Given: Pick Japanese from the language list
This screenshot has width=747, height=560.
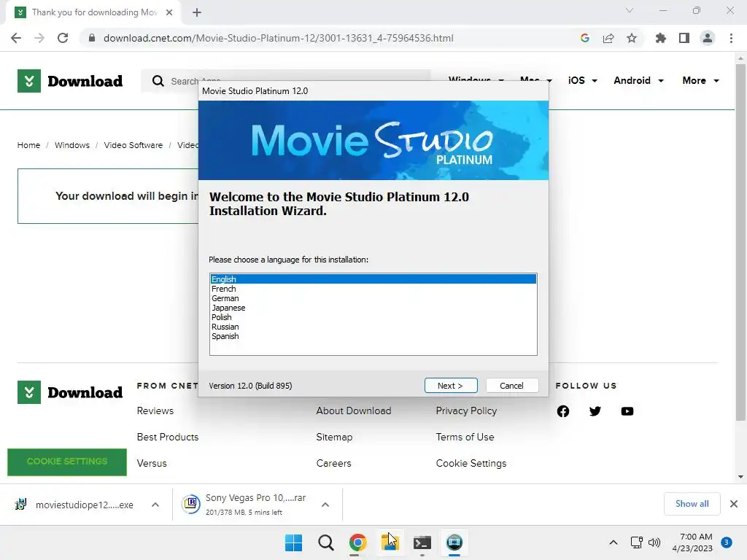Looking at the screenshot, I should [x=373, y=308].
